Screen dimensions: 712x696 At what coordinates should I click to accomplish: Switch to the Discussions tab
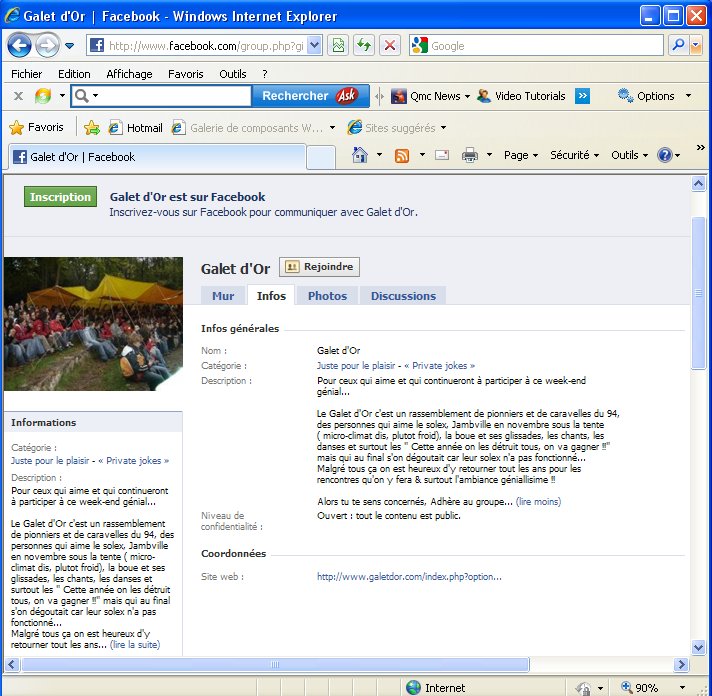(403, 296)
